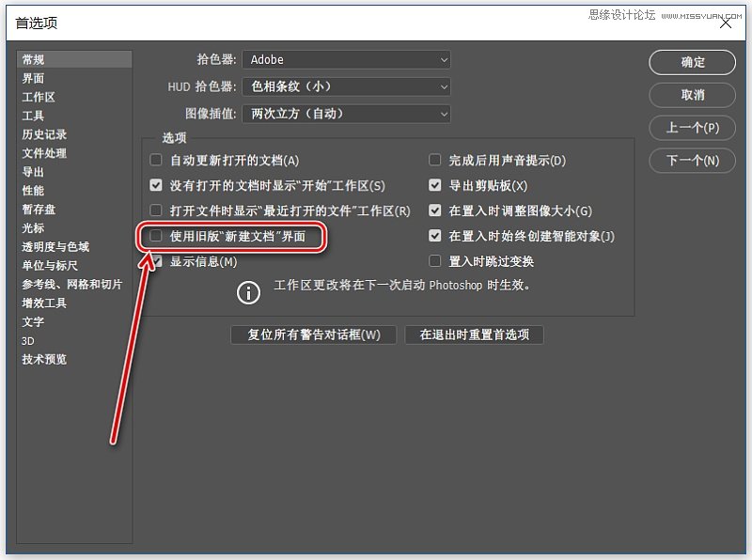
Task: Enable 置入时跳过变换
Action: pos(435,261)
